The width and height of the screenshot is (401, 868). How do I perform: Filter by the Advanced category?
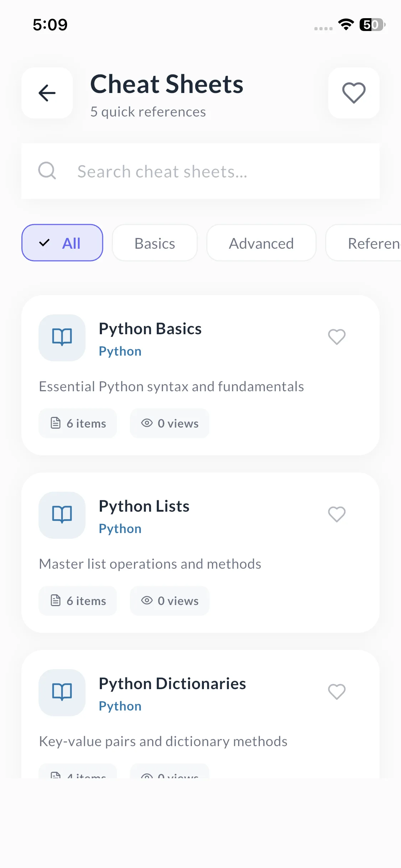click(x=261, y=243)
